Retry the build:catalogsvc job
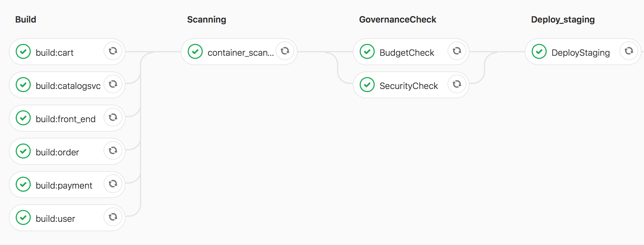The image size is (644, 245). [113, 84]
